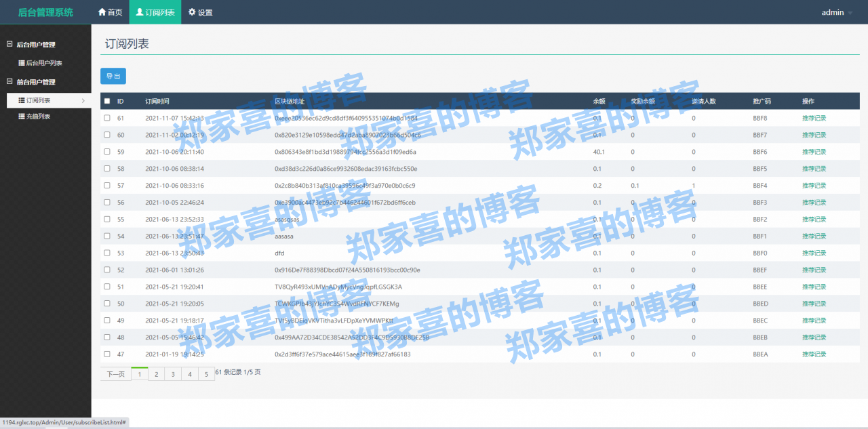Viewport: 868px width, 429px height.
Task: Click the address 0x916De7F88398Dbcd07f24A550816193bcc00c90e
Action: (347, 270)
